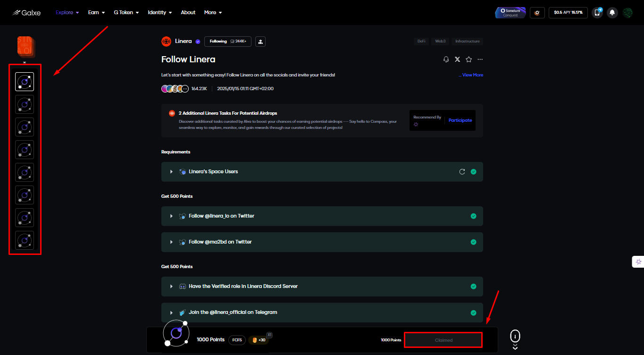The height and width of the screenshot is (355, 644).
Task: Expand the Verified role Discord task
Action: [171, 287]
